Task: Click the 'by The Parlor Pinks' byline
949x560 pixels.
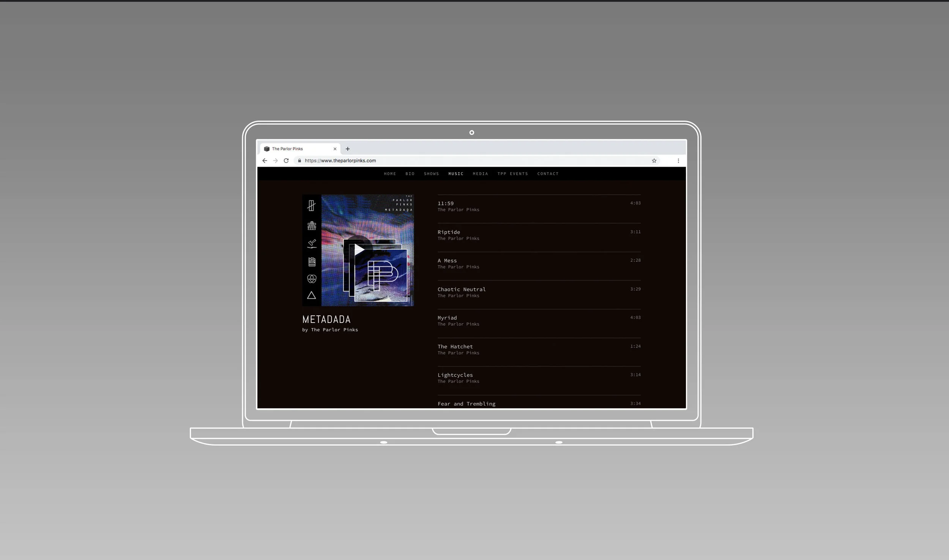Action: coord(330,330)
